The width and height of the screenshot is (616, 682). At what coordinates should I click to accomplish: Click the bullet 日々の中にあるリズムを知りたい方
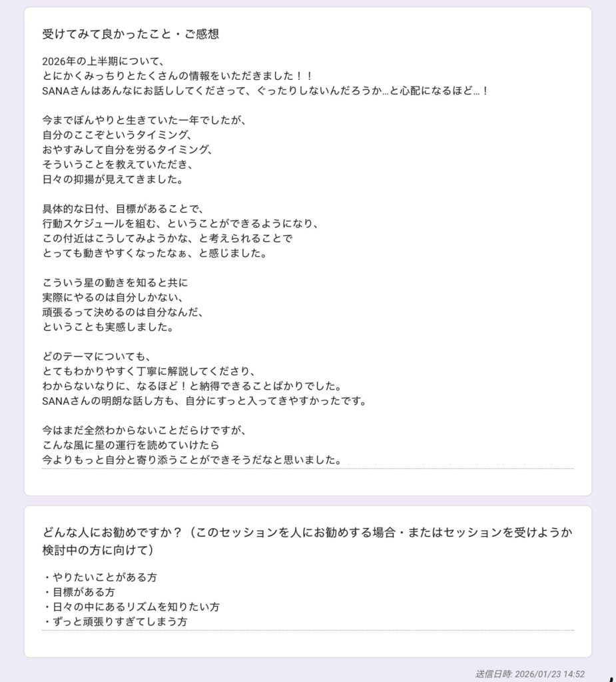(x=131, y=607)
